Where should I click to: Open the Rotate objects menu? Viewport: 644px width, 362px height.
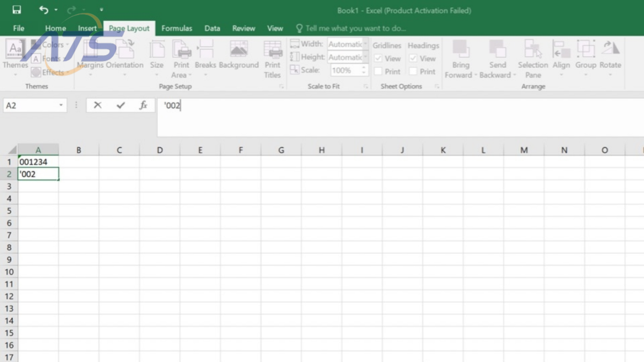coord(610,56)
